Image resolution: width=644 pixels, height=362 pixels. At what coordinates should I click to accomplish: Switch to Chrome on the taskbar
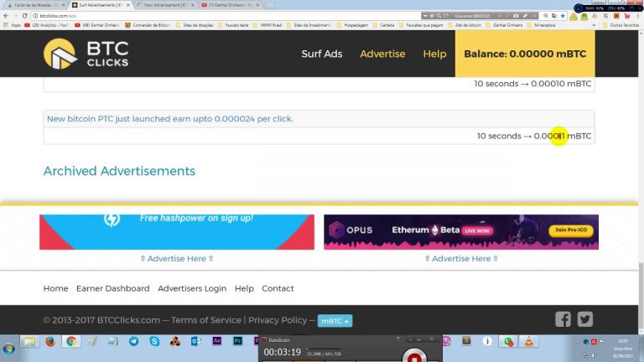(71, 342)
